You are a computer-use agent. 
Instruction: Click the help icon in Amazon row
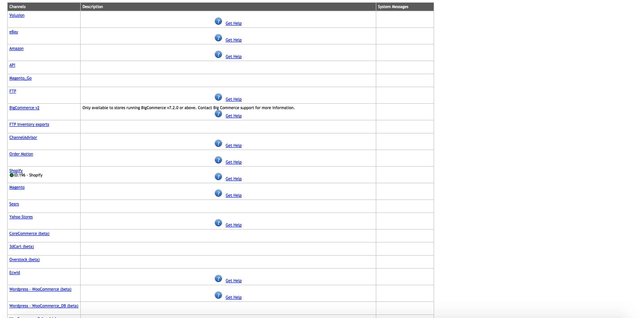click(218, 54)
